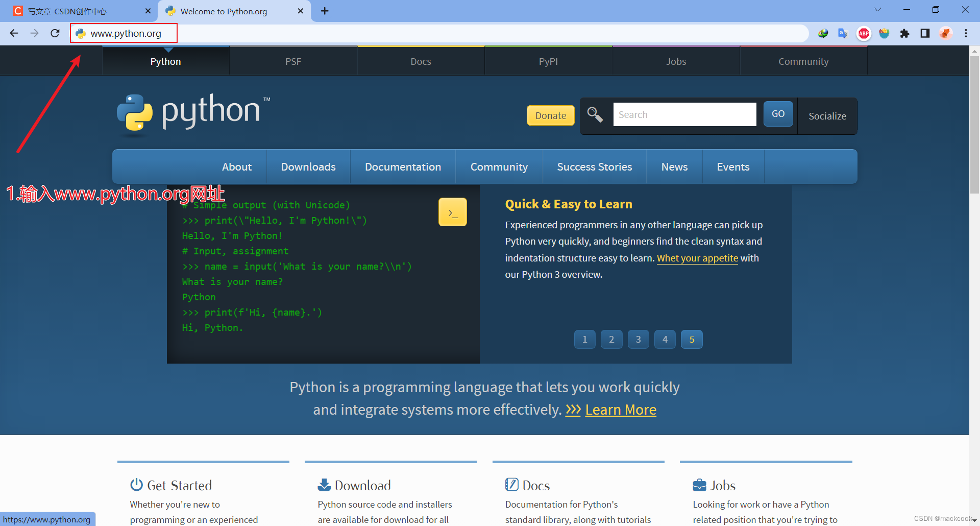Click the ABP Adblock Plus extension icon
The width and height of the screenshot is (980, 526).
pyautogui.click(x=864, y=33)
